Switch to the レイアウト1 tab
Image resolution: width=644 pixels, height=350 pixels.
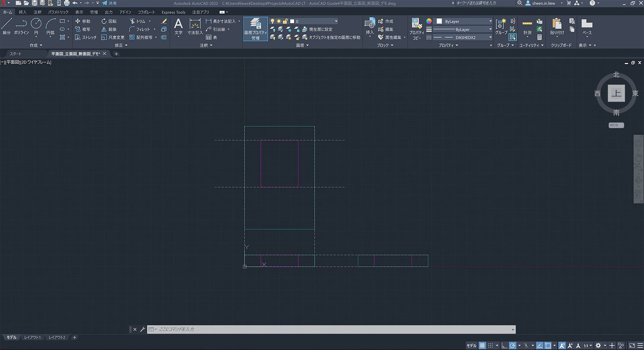(32, 337)
